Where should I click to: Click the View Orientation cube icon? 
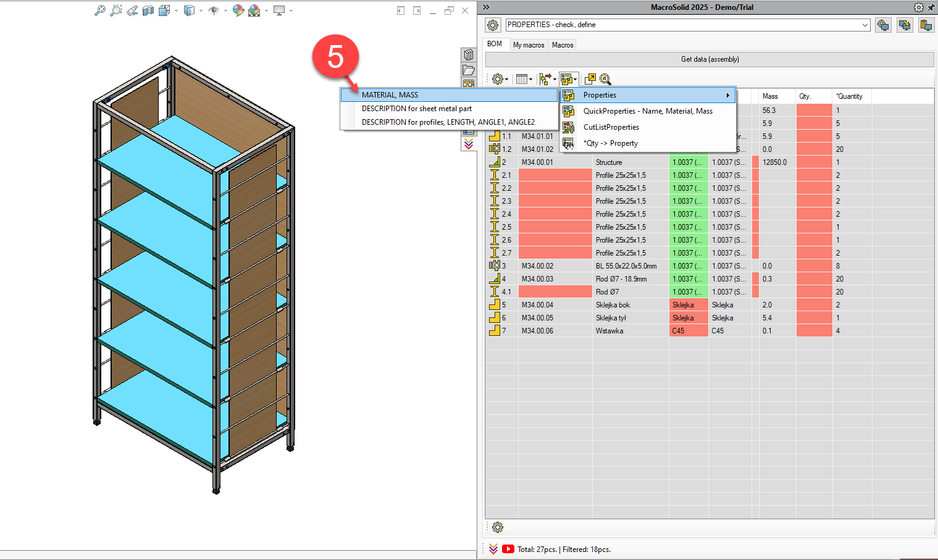click(164, 10)
